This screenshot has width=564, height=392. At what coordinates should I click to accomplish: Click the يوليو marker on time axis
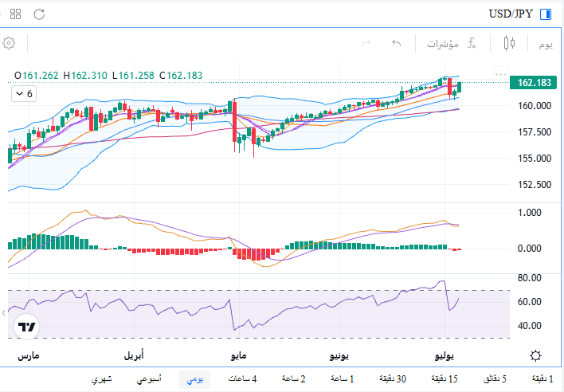click(x=445, y=356)
